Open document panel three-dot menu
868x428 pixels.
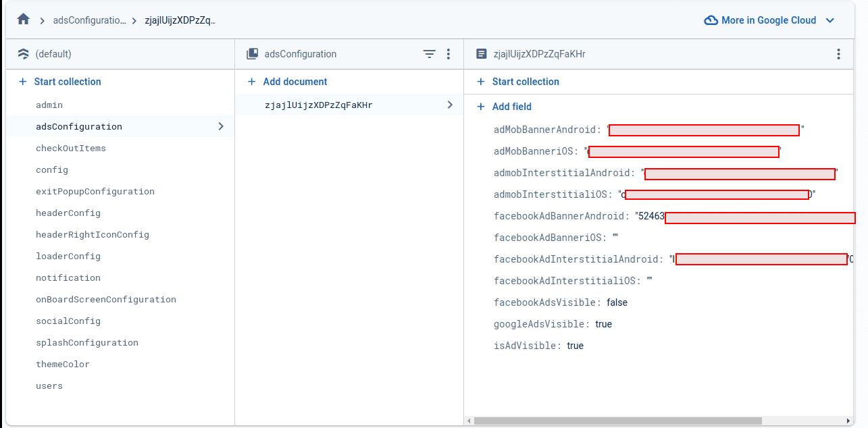pos(838,54)
